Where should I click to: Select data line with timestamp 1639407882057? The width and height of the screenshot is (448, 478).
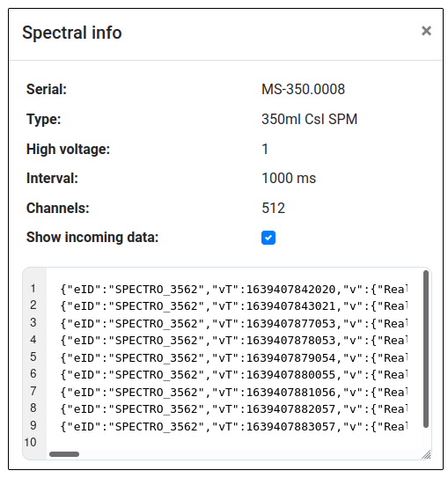click(x=234, y=409)
